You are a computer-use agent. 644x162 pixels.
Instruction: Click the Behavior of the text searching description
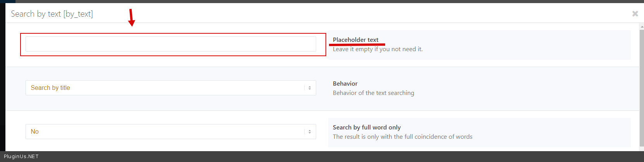pyautogui.click(x=373, y=93)
